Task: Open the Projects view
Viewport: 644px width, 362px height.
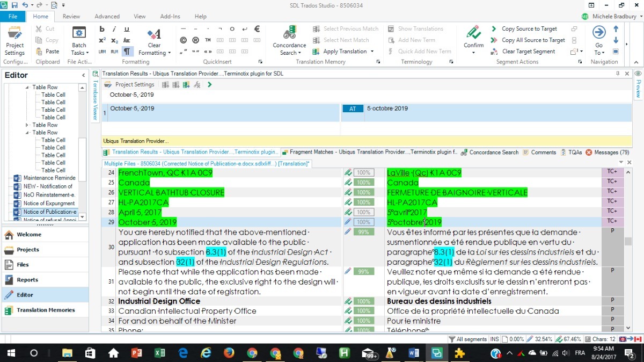Action: coord(45,249)
